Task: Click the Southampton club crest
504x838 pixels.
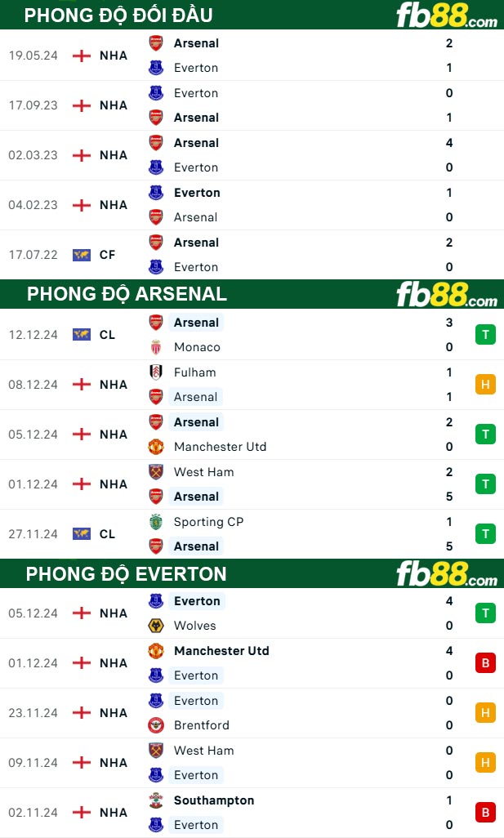Action: (x=156, y=800)
